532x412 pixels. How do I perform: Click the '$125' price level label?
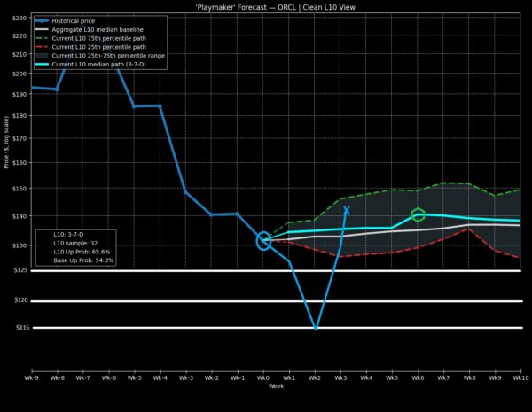[x=21, y=270]
